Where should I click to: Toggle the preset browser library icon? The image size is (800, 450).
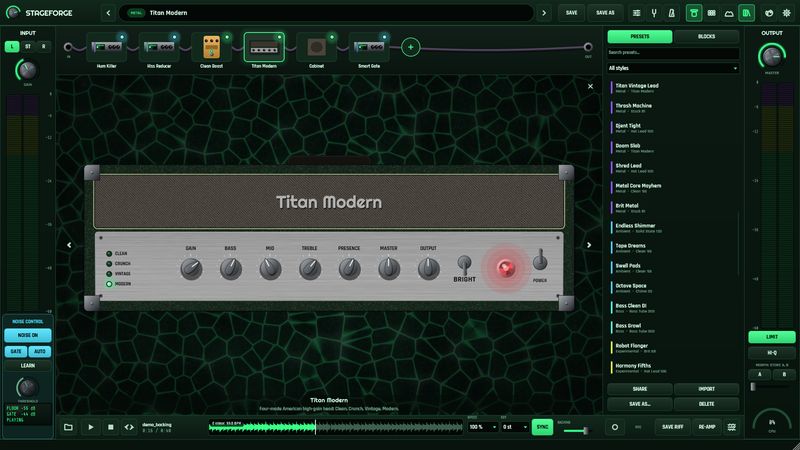[746, 13]
